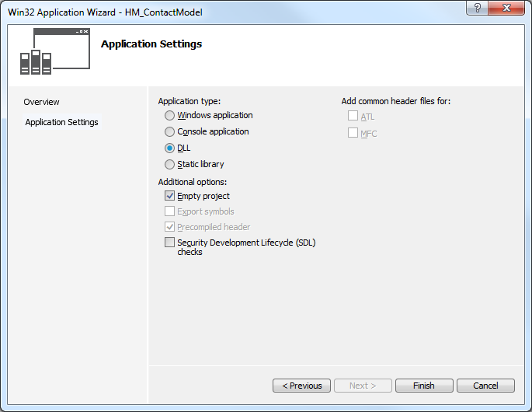Viewport: 532px width, 412px height.
Task: Click the 'Additional options:' label
Action: pos(193,182)
